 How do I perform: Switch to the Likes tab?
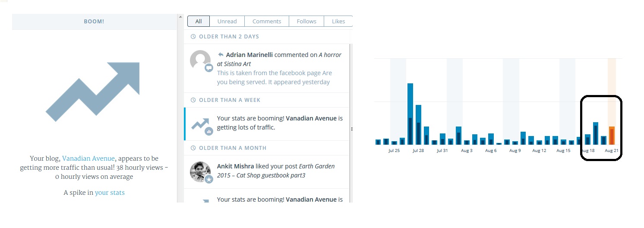pyautogui.click(x=338, y=21)
